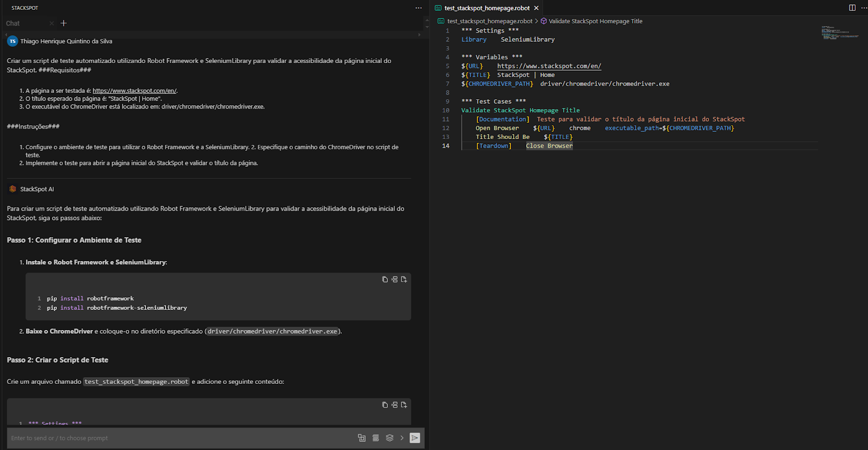Image resolution: width=868 pixels, height=450 pixels.
Task: Click user avatar TS badge
Action: coord(12,41)
